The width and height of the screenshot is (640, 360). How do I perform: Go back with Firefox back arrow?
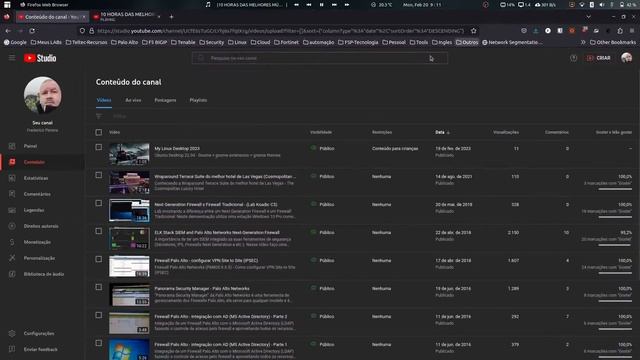8,31
